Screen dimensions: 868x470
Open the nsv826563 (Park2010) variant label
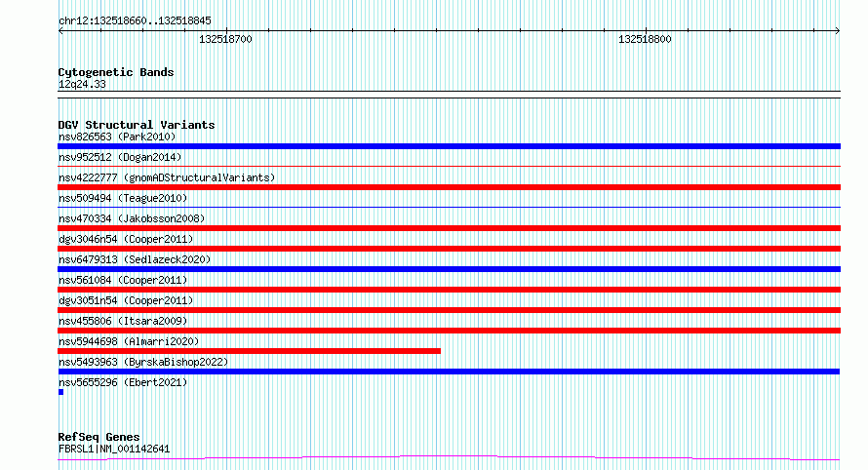tap(117, 137)
